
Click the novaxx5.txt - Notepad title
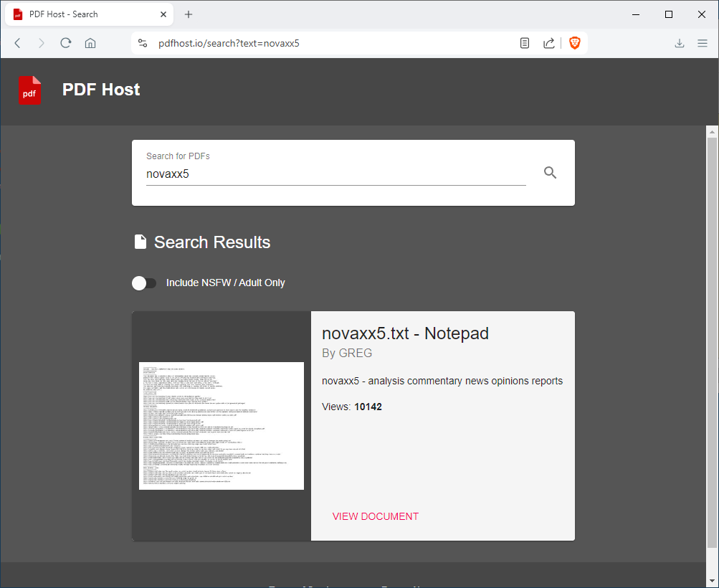pyautogui.click(x=405, y=333)
